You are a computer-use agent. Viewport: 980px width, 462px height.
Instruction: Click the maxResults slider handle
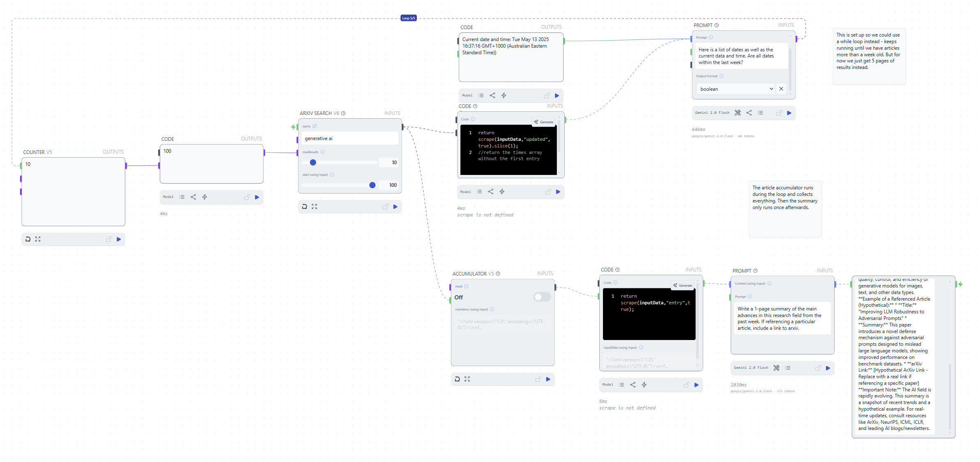click(313, 163)
